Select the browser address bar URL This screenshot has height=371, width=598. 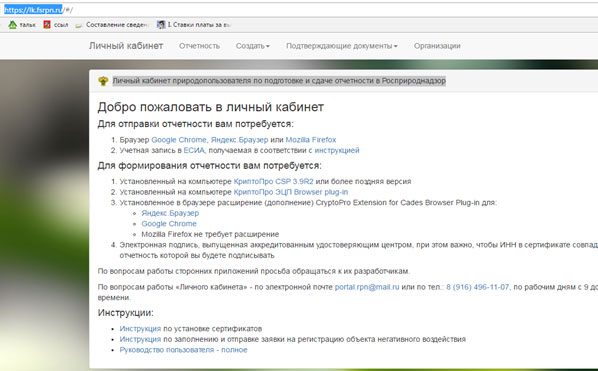(x=38, y=10)
